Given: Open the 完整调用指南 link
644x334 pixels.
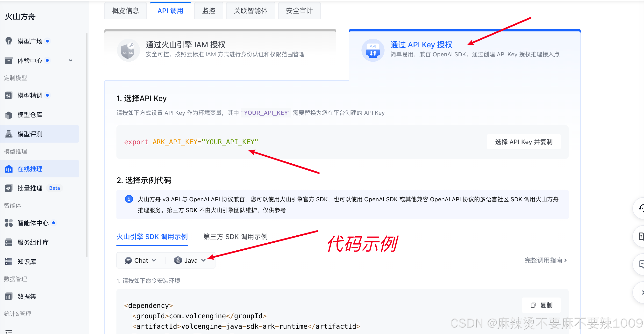Looking at the screenshot, I should (545, 261).
